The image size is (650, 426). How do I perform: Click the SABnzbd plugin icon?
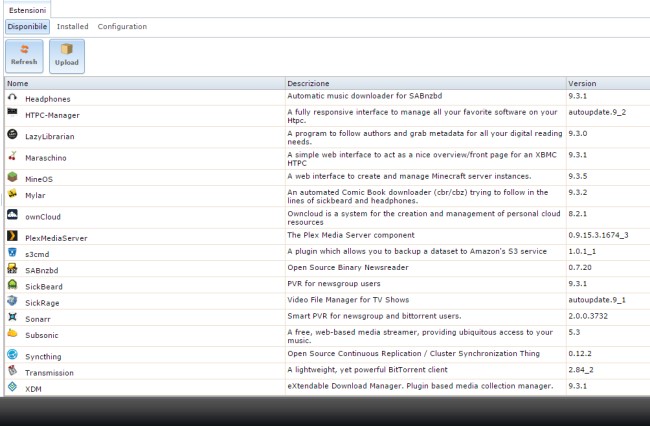tap(12, 268)
